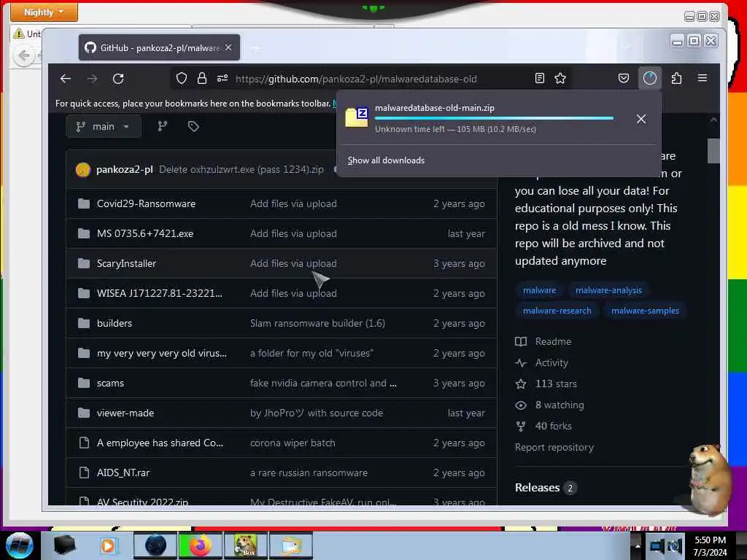Click Report repository link
This screenshot has width=747, height=560.
[554, 448]
